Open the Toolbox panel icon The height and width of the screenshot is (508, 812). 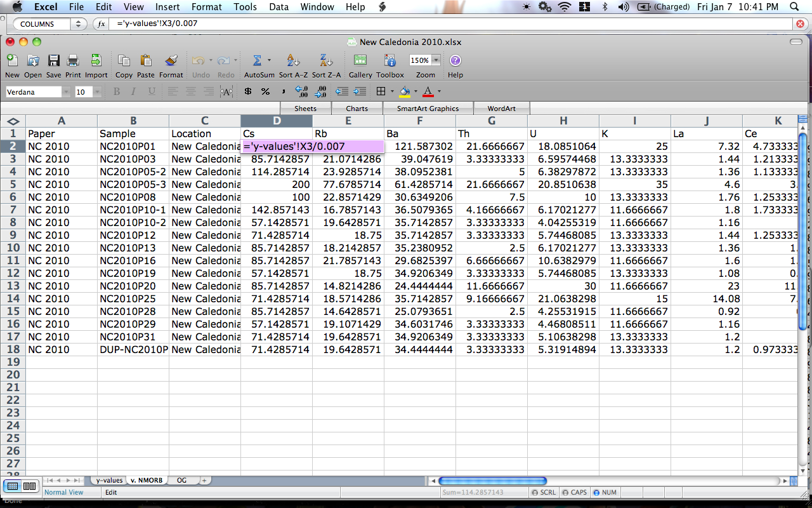click(390, 61)
